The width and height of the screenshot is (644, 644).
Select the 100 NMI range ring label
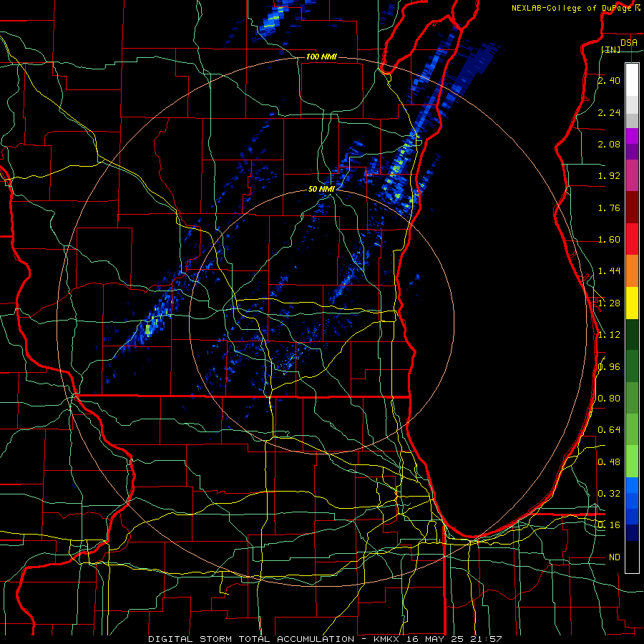click(x=321, y=57)
